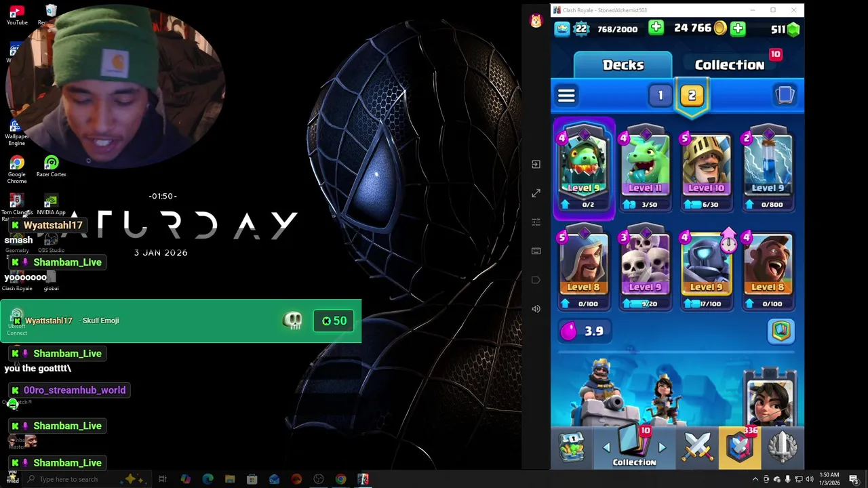The height and width of the screenshot is (488, 868).
Task: Click the doge avatar in emulator sidebar
Action: [536, 21]
